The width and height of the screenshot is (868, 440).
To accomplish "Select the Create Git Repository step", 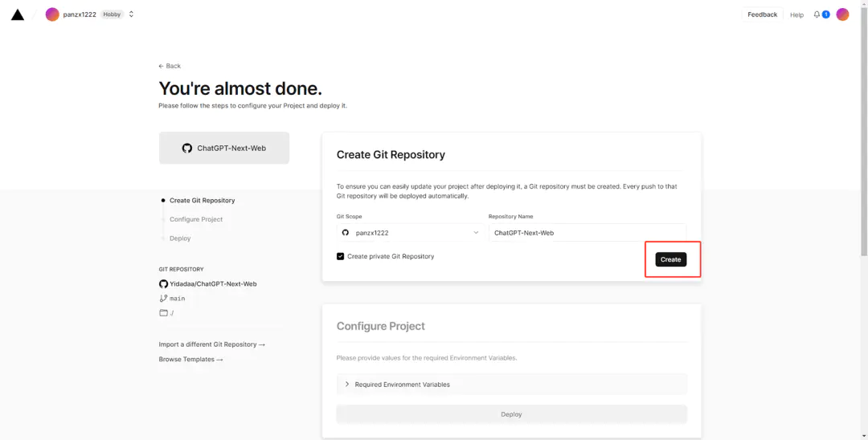I will pyautogui.click(x=202, y=201).
